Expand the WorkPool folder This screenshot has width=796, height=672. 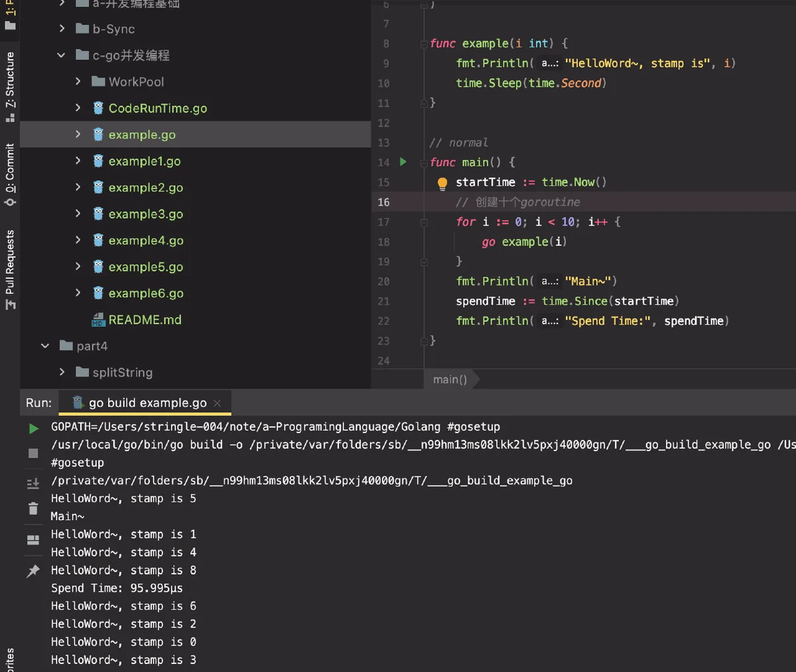point(78,81)
